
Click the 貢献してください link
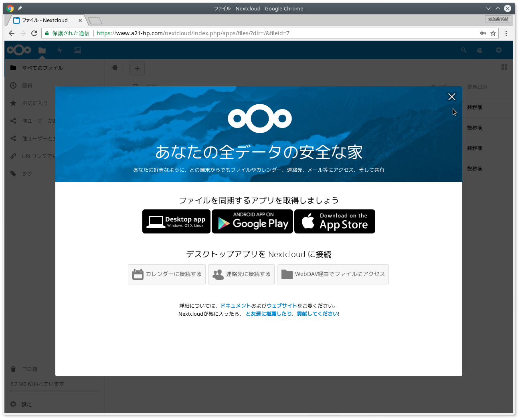[317, 314]
